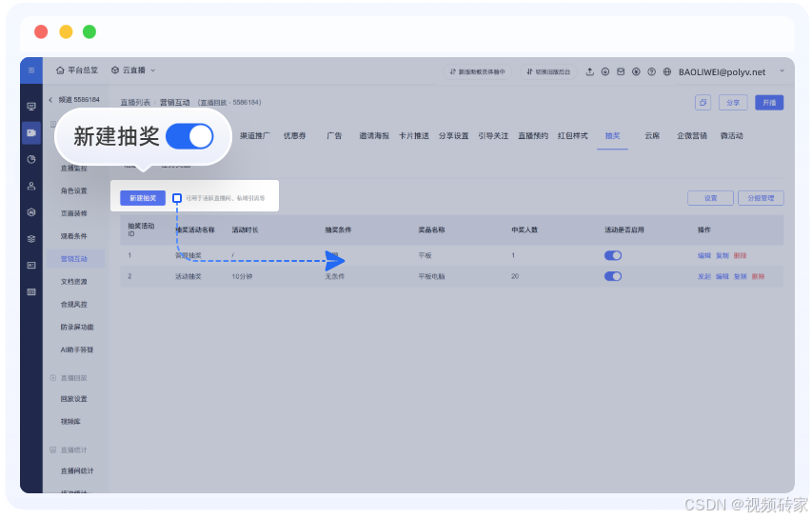Expand the 云直播 product dropdown
The height and width of the screenshot is (519, 812).
[133, 70]
